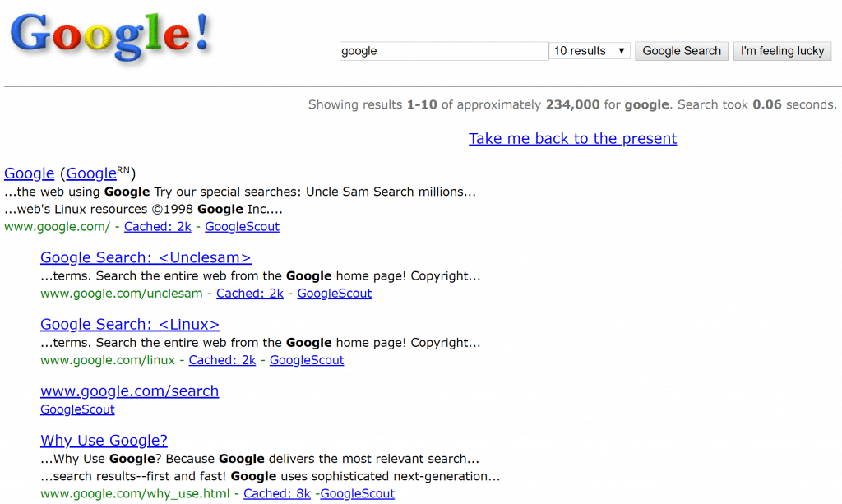Open GoogleScout for www.google.com/ result

point(243,226)
